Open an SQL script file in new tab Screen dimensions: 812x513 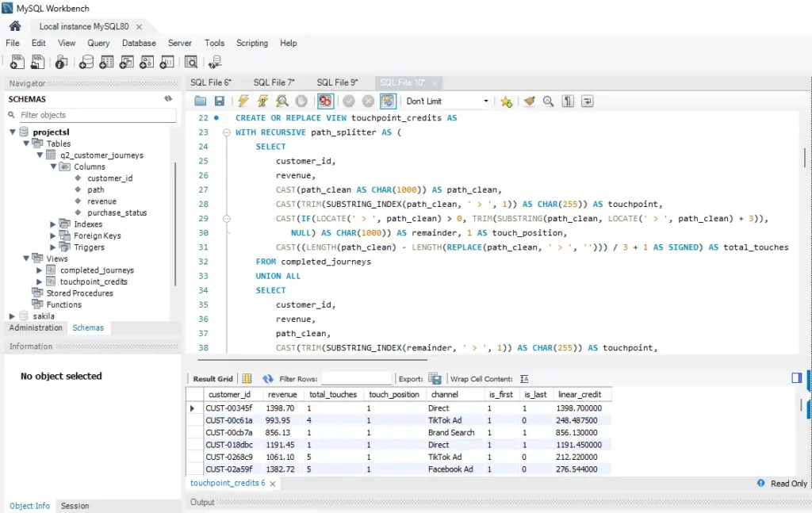(x=37, y=62)
